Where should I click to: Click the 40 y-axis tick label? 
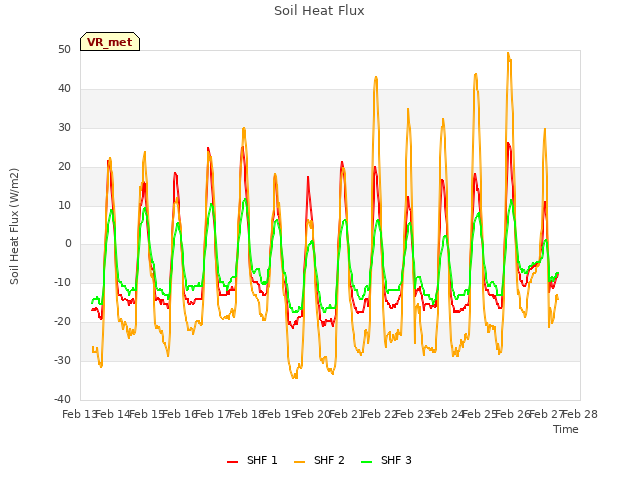[x=64, y=89]
